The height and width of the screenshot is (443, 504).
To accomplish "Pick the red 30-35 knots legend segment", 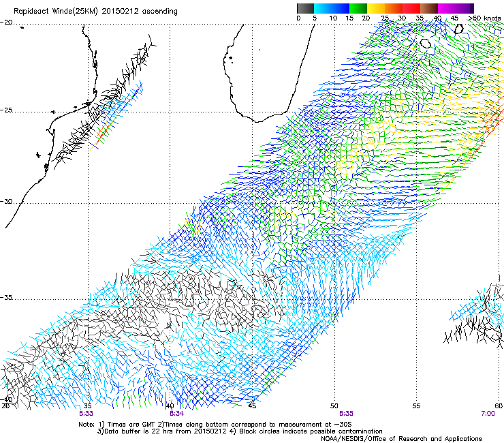I will [411, 8].
